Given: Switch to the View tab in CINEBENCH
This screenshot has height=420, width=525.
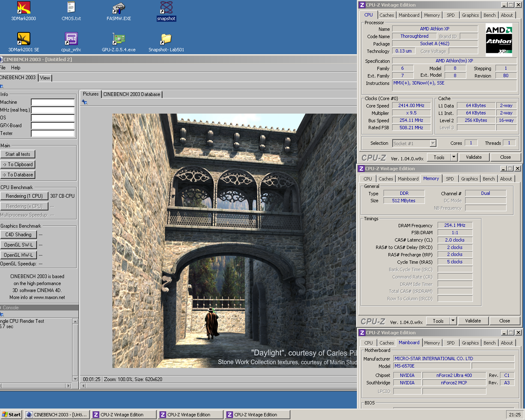Looking at the screenshot, I should [x=45, y=78].
